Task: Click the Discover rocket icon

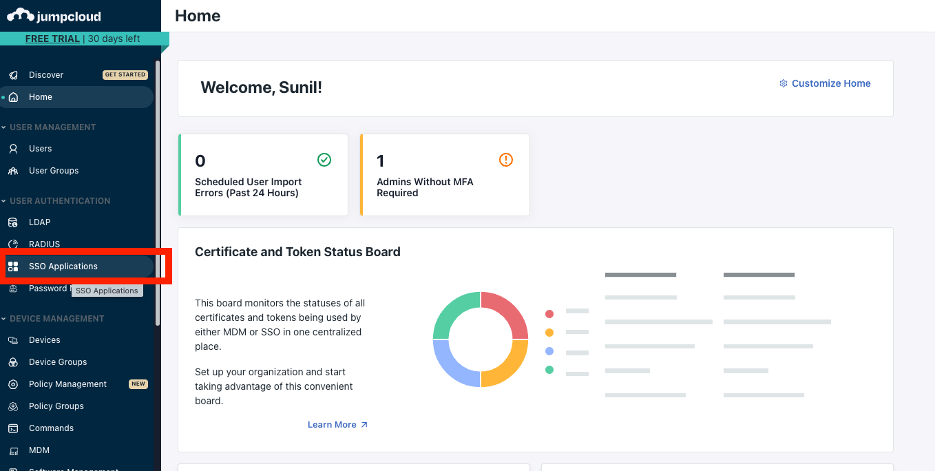Action: tap(13, 75)
